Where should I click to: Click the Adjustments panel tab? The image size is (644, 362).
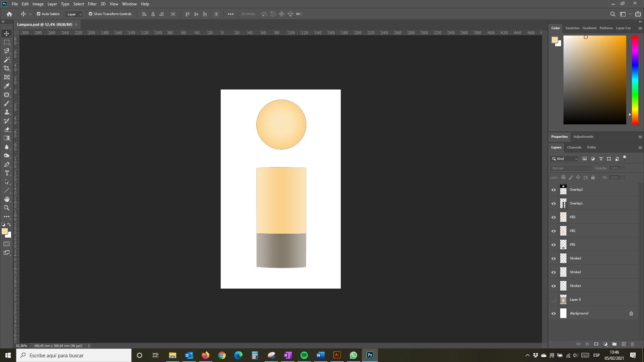[583, 136]
